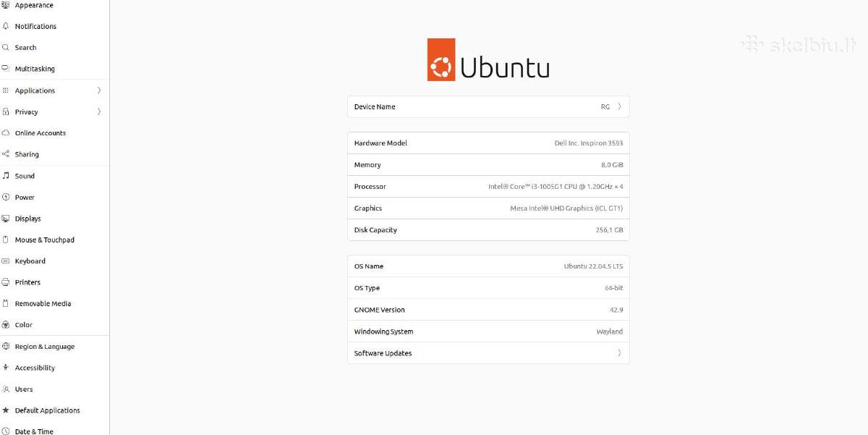The height and width of the screenshot is (435, 868).
Task: Click the Device Name label
Action: (x=375, y=106)
